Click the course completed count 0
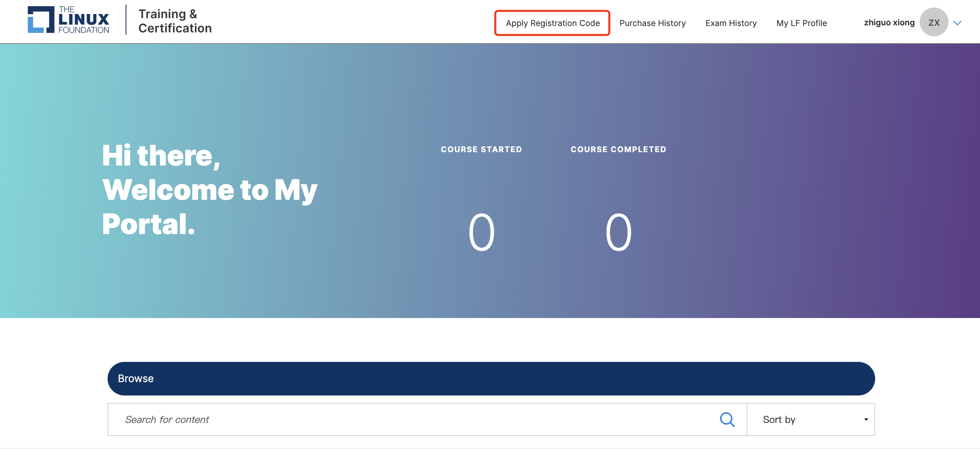Image resolution: width=980 pixels, height=451 pixels. coord(618,232)
